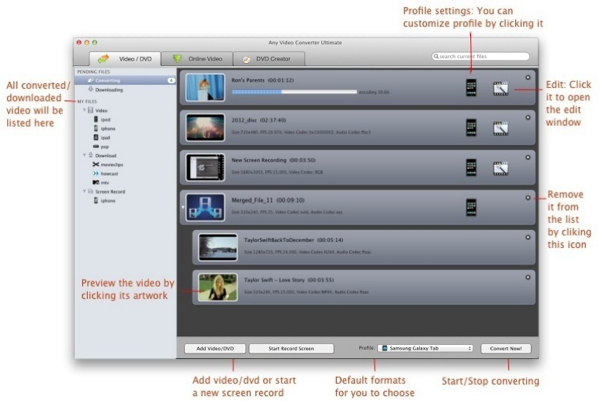The width and height of the screenshot is (600, 408).
Task: Switch to Video / DVD tab
Action: point(125,59)
